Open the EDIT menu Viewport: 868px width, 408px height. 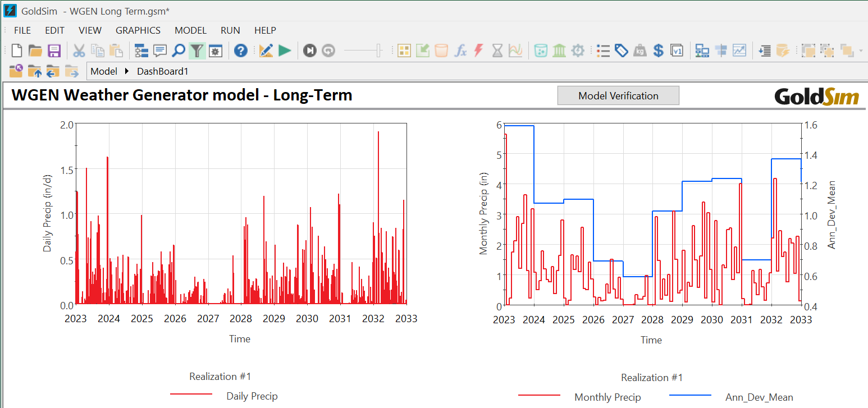pyautogui.click(x=55, y=30)
